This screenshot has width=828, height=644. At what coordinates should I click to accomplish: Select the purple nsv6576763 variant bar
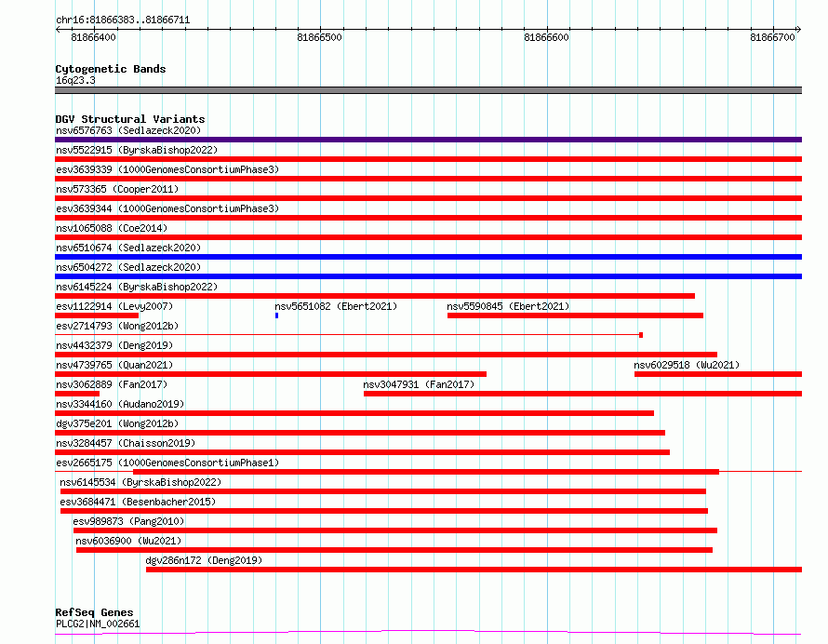[428, 140]
